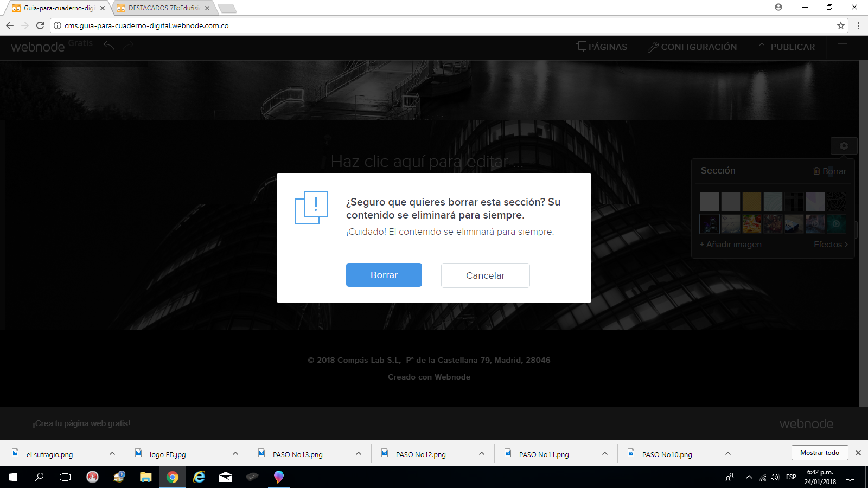
Task: Click the Webnode link in the footer
Action: [x=452, y=377]
